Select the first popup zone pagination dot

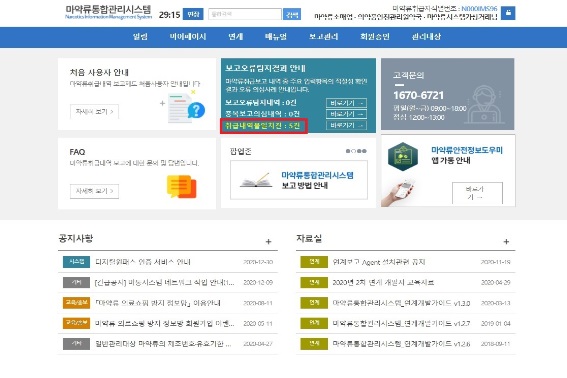348,151
